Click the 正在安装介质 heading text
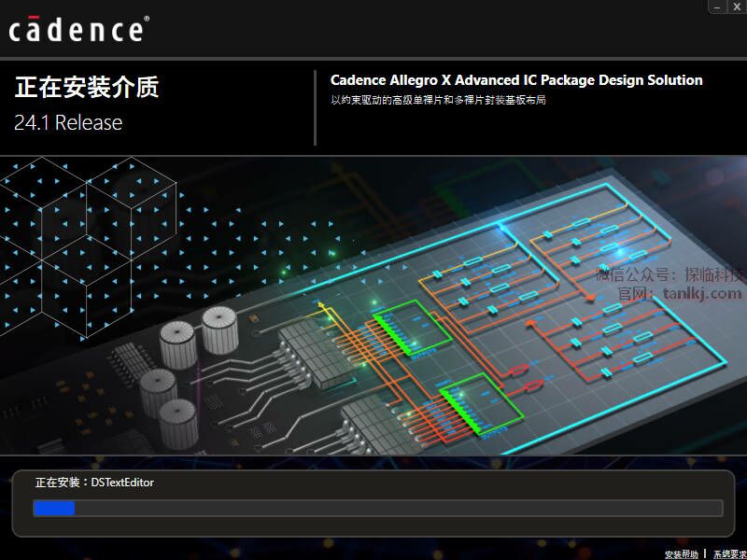The width and height of the screenshot is (747, 560). (x=87, y=87)
